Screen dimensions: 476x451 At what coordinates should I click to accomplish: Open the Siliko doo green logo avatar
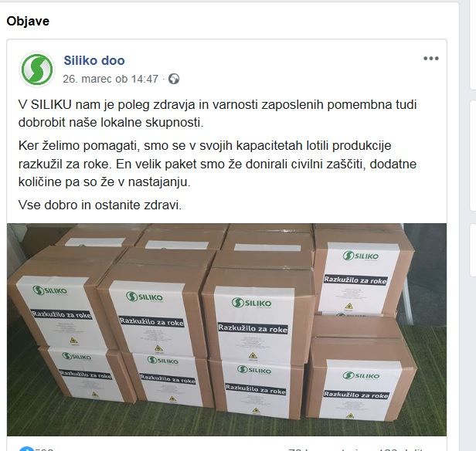tap(37, 70)
